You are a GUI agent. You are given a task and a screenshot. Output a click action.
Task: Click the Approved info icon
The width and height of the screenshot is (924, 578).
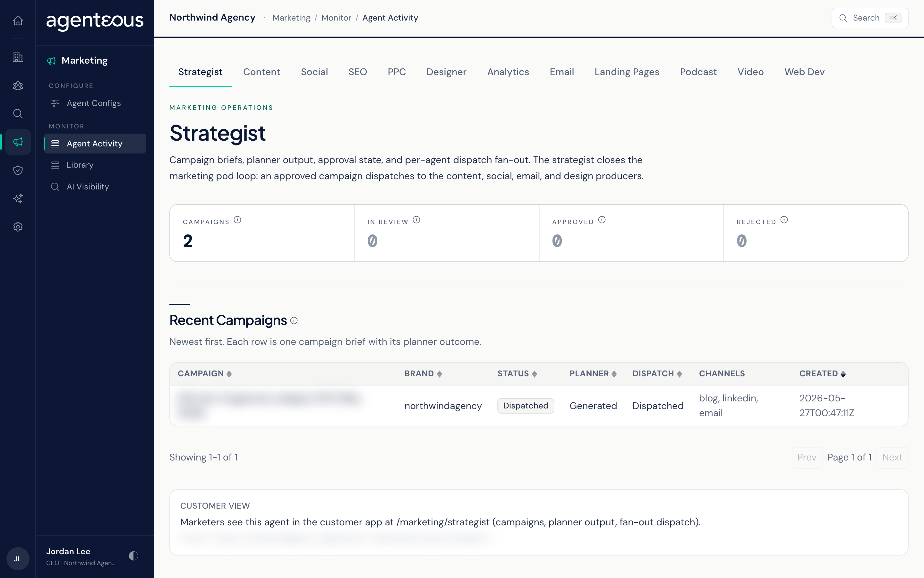coord(602,220)
